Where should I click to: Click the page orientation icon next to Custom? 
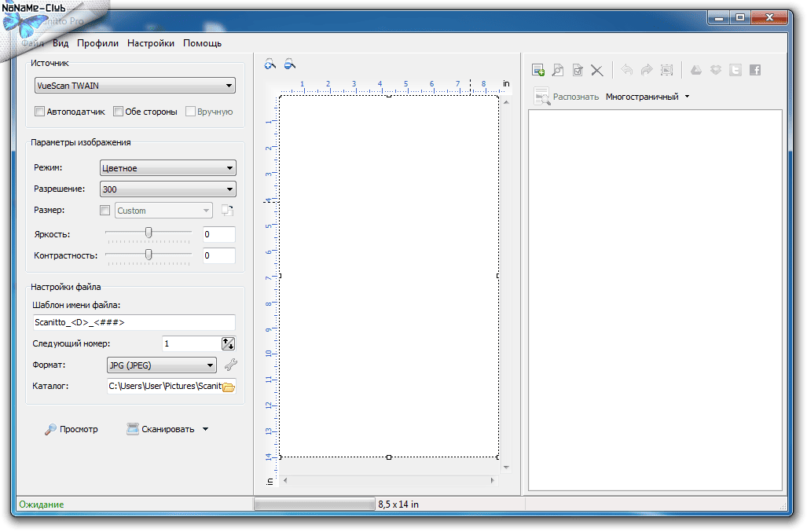[227, 210]
